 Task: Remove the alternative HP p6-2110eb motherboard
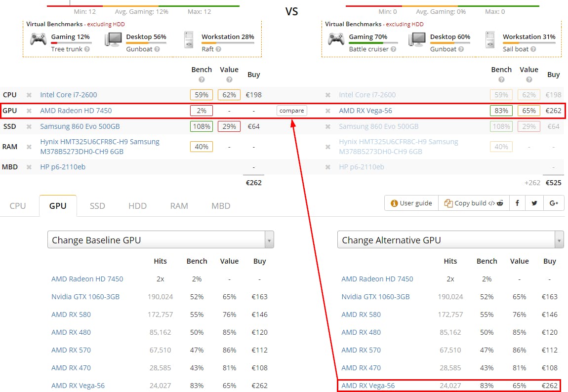coord(328,167)
